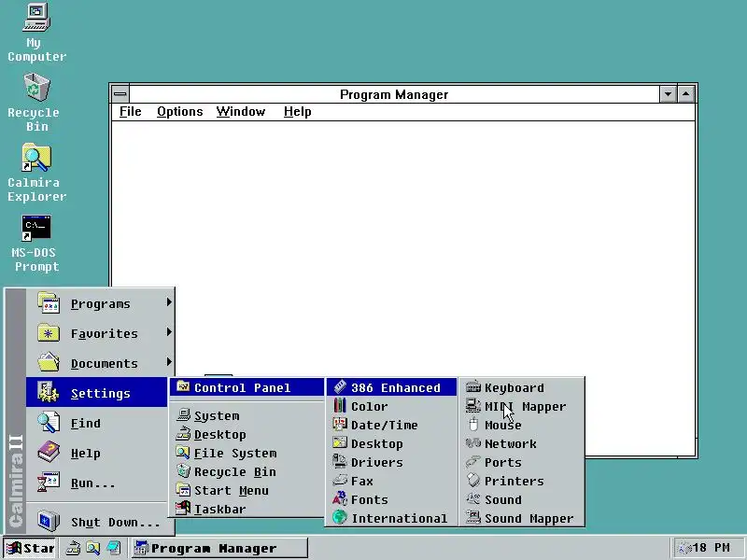This screenshot has height=560, width=747.
Task: Click the Start button on taskbar
Action: (x=30, y=548)
